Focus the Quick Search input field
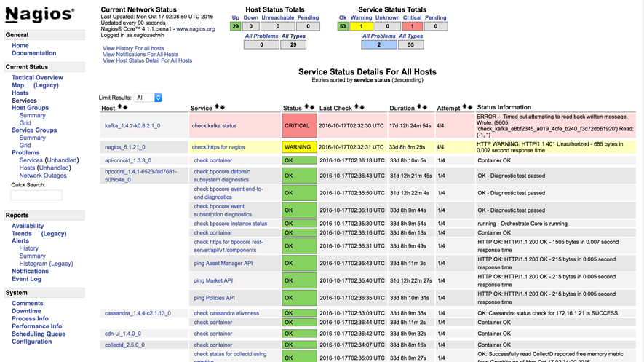The height and width of the screenshot is (362, 644). click(36, 195)
